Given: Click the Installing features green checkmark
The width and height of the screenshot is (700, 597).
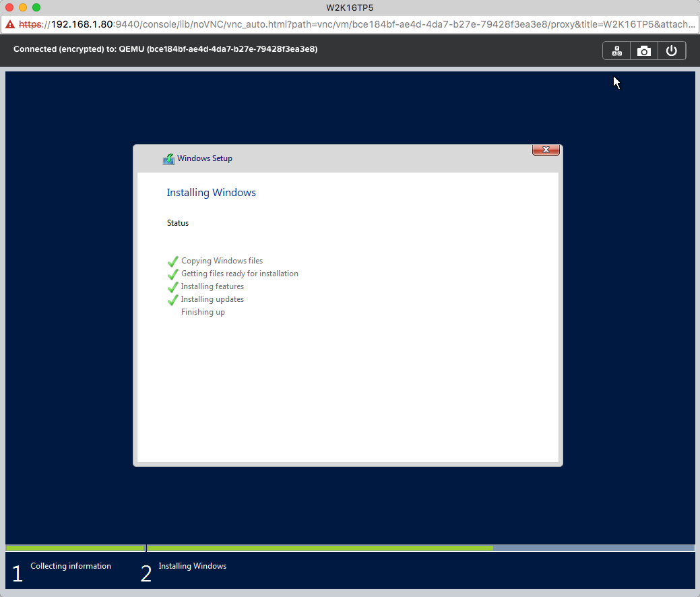Looking at the screenshot, I should click(x=172, y=286).
